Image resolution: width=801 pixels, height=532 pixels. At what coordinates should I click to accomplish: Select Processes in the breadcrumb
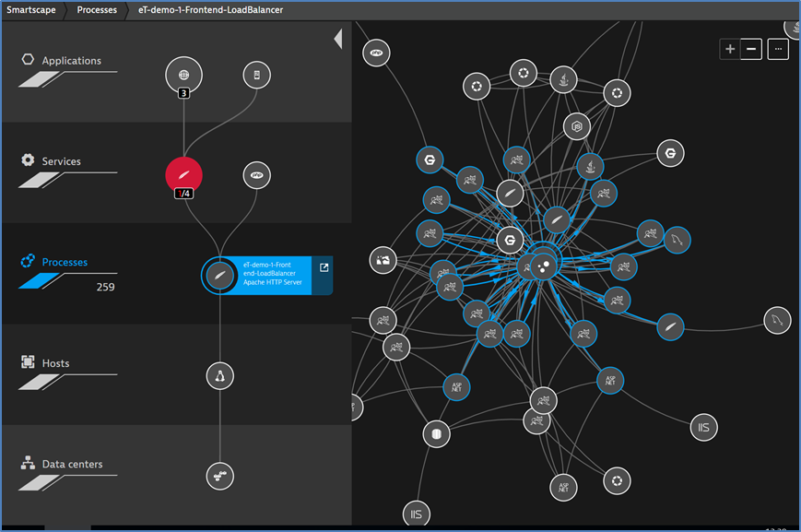(96, 10)
